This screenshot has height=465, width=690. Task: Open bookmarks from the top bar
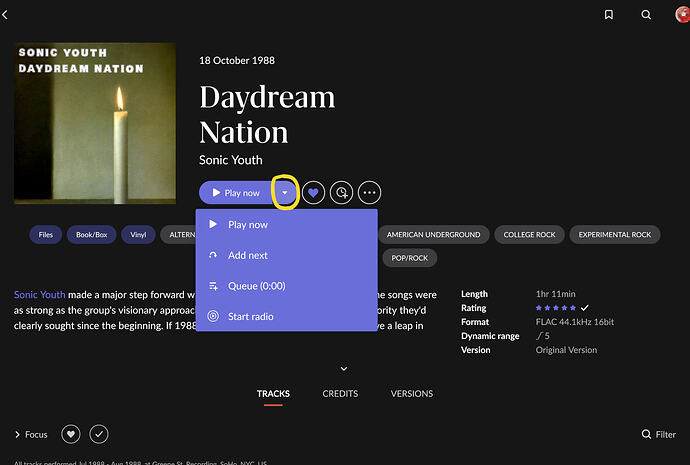[609, 15]
